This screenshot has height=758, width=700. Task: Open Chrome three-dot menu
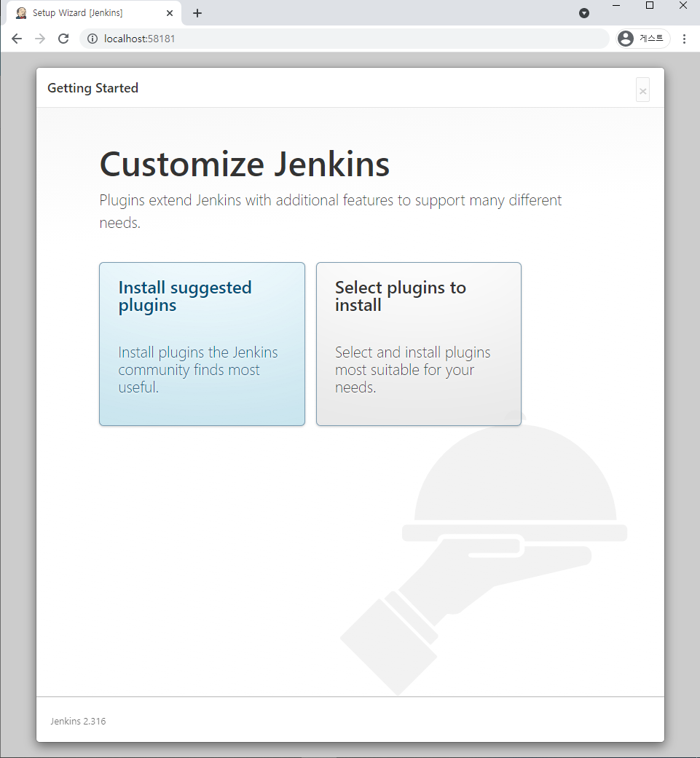(684, 39)
